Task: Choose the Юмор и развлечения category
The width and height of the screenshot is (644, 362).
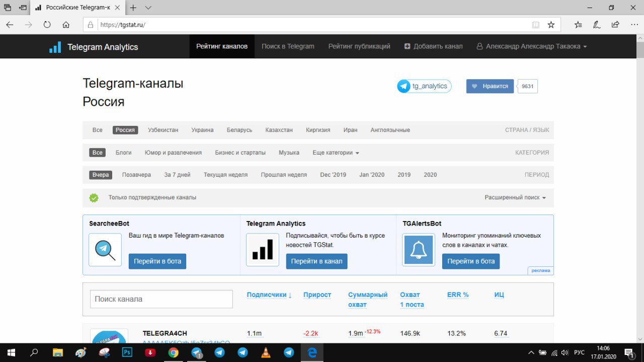Action: coord(173,153)
